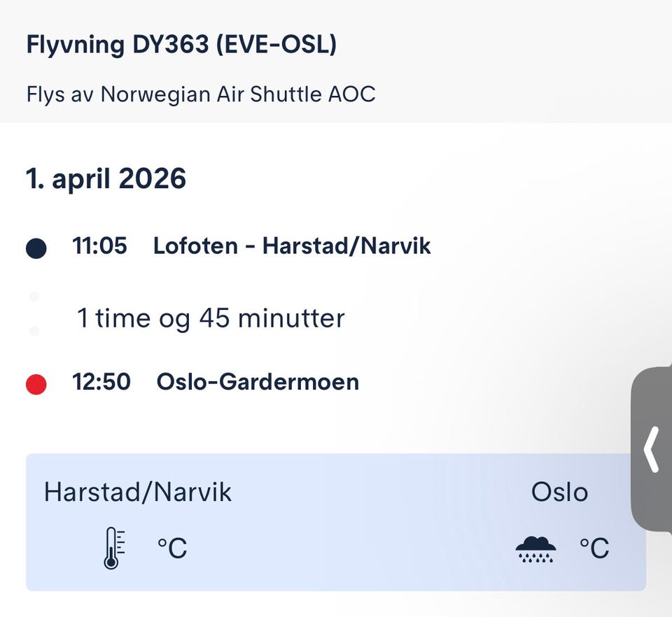
Task: Expand the gray side panel chevron
Action: click(652, 451)
